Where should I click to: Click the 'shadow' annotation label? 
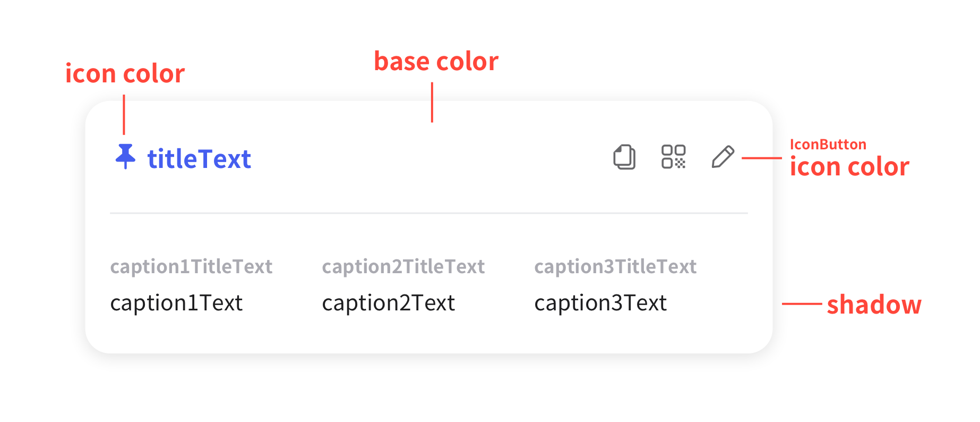coord(874,305)
